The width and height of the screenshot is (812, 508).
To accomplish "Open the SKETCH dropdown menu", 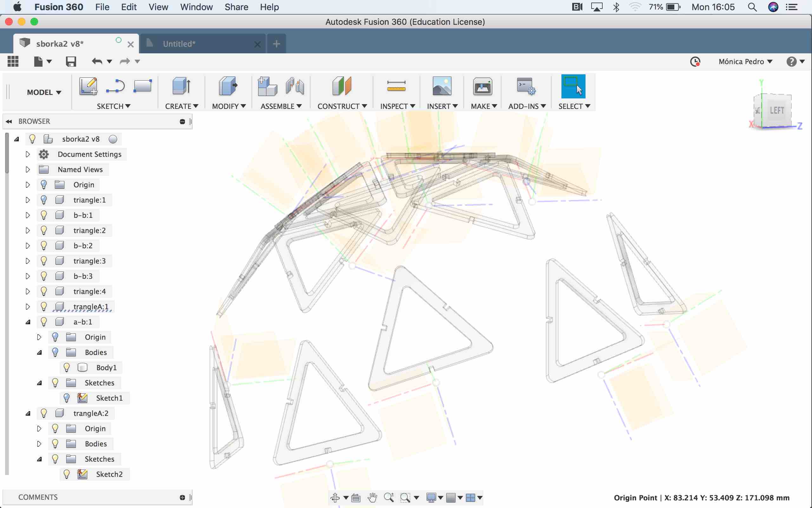I will (x=114, y=106).
